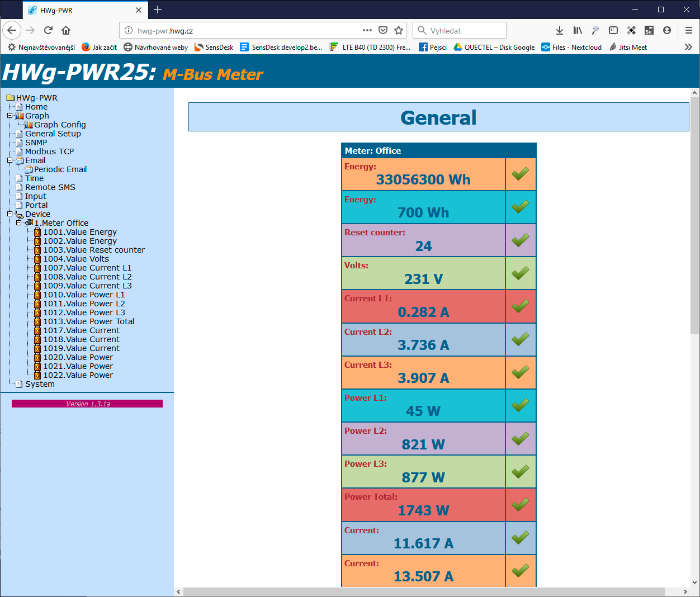The image size is (700, 597).
Task: Click the 33056300 Wh energy value
Action: click(x=423, y=179)
